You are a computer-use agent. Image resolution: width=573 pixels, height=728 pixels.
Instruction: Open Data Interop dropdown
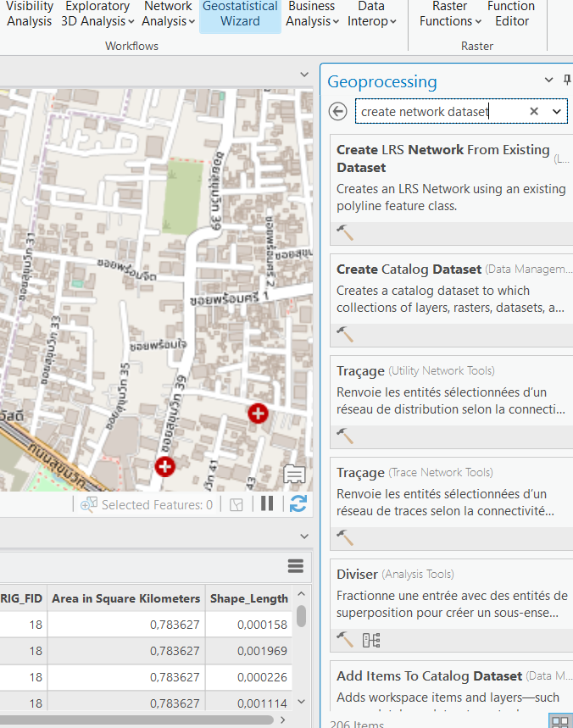[371, 14]
